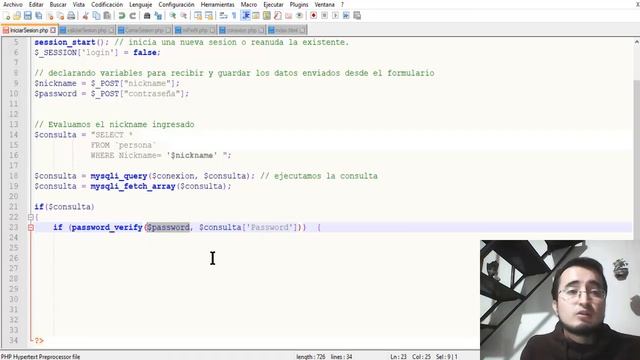The image size is (640, 360).
Task: Click the Save All icon
Action: tap(39, 16)
